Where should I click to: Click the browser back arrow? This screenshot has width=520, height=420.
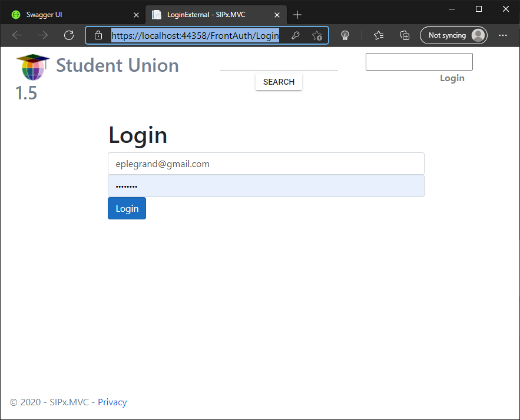point(17,35)
